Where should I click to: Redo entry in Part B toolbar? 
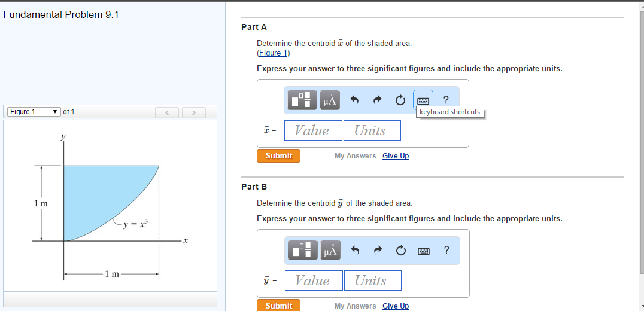coord(379,250)
